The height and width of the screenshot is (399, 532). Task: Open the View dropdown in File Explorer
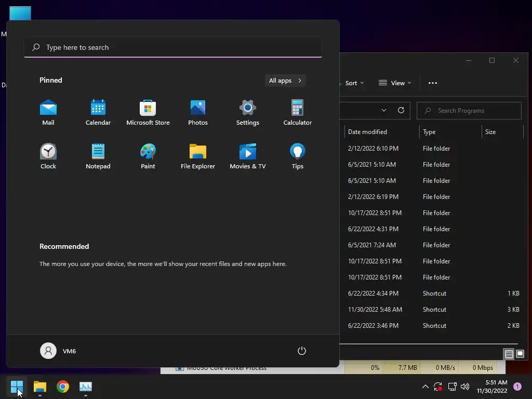pos(395,83)
